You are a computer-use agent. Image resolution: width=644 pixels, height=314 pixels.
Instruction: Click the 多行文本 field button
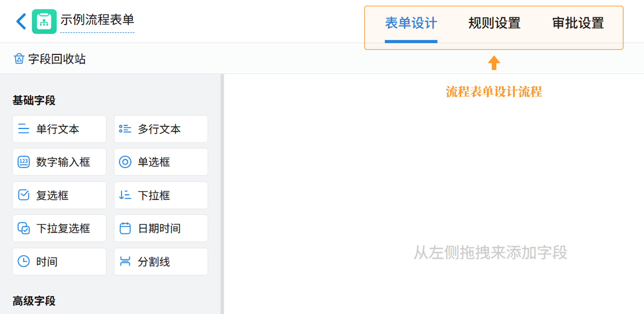point(161,129)
